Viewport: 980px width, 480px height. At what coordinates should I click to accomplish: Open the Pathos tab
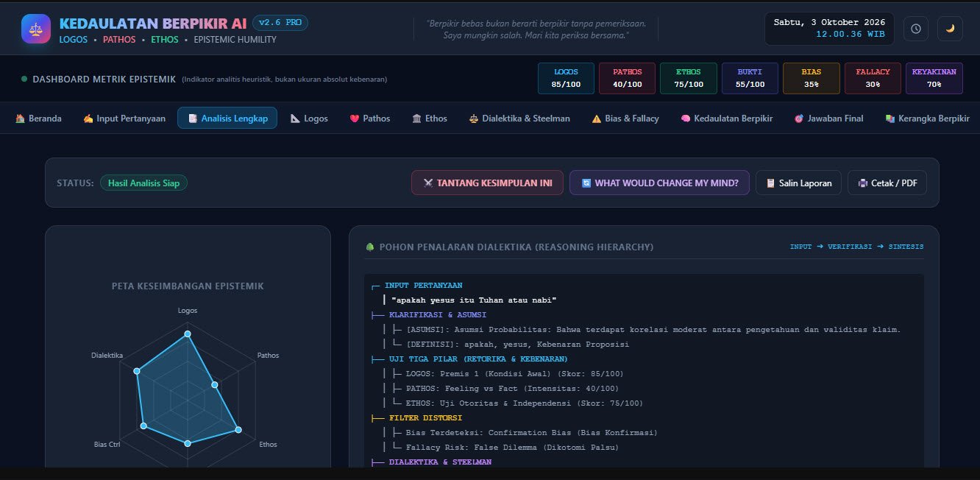370,118
